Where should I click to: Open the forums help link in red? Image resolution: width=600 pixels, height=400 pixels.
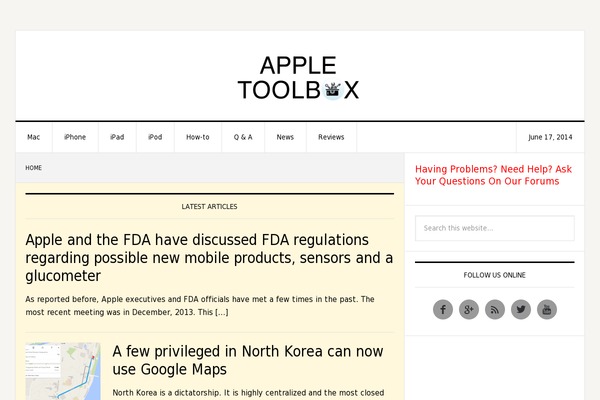[493, 175]
